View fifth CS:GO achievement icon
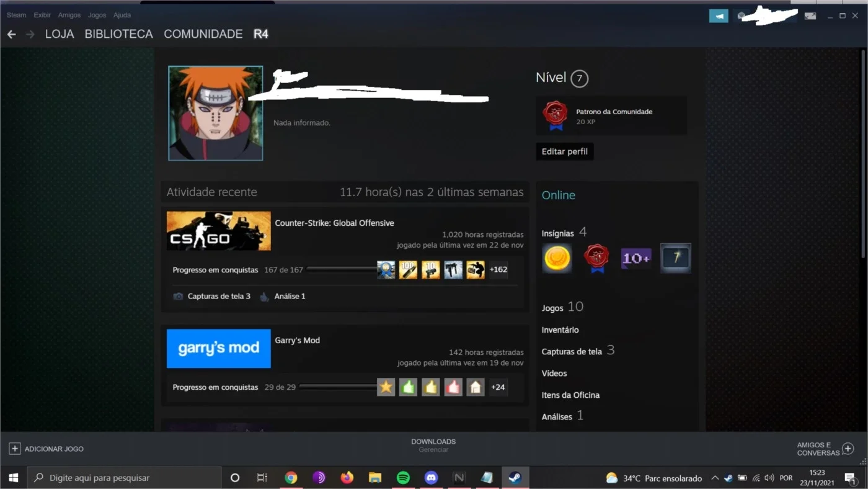 pos(476,269)
